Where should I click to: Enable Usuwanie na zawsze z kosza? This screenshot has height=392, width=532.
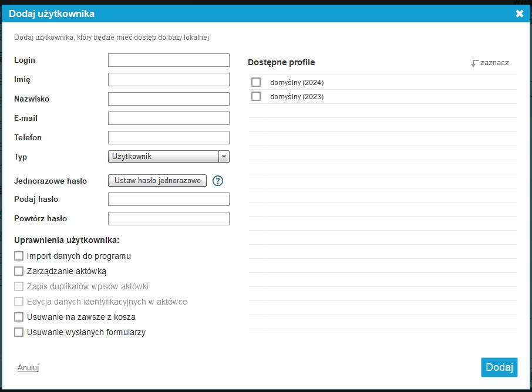(x=19, y=317)
